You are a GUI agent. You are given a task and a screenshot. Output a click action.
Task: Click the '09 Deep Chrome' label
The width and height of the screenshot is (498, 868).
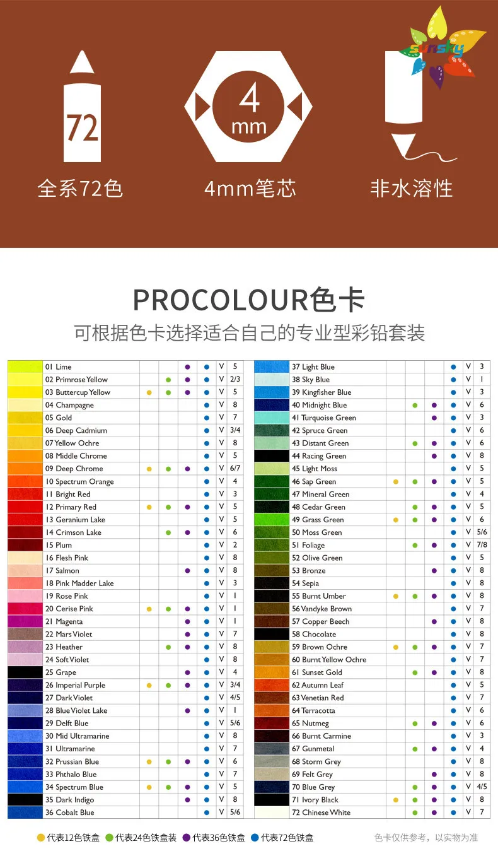[72, 469]
